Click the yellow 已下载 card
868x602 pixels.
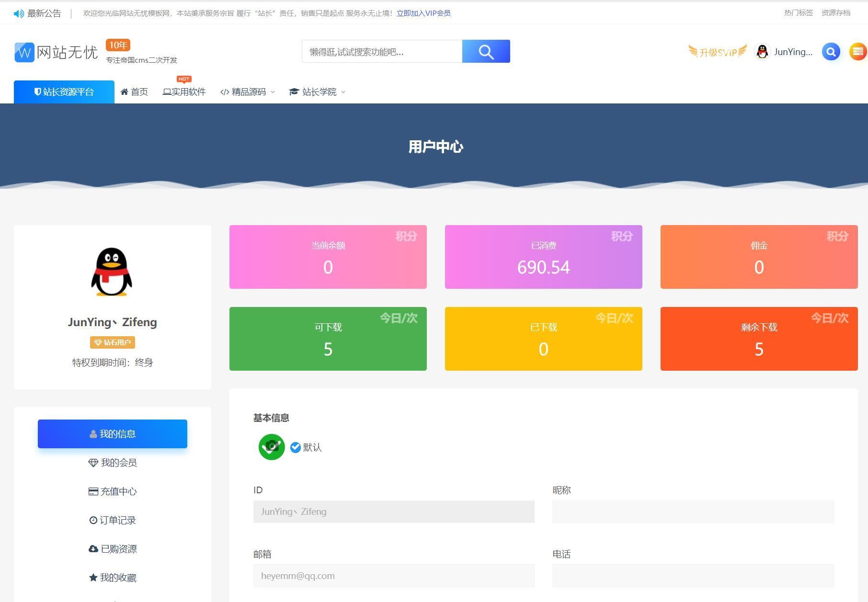[544, 339]
